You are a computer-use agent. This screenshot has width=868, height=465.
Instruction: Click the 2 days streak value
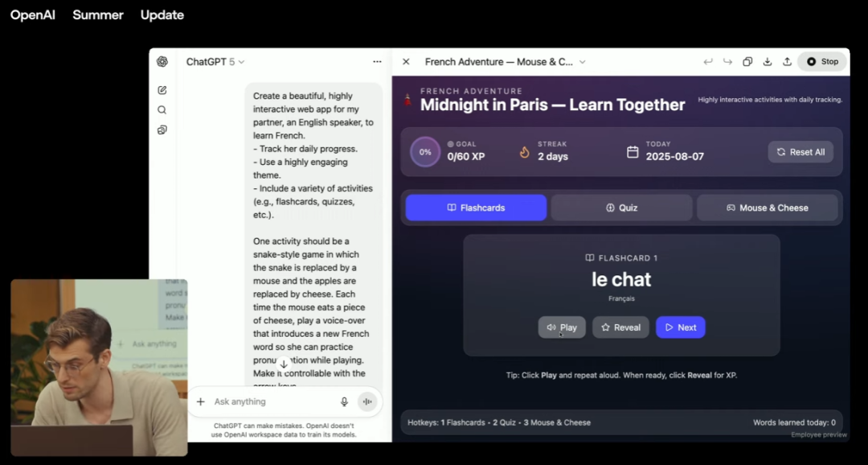point(553,156)
